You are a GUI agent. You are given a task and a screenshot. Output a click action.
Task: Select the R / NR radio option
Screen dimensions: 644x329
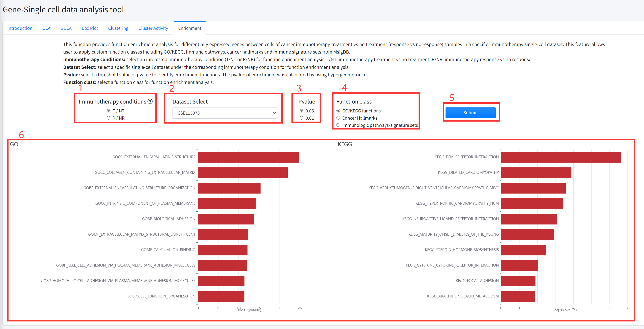[108, 118]
